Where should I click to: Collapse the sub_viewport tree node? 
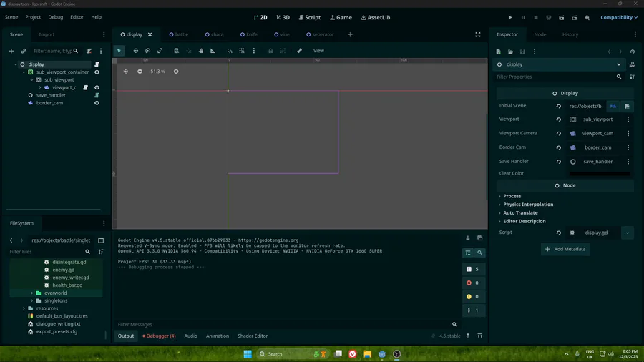click(x=31, y=79)
